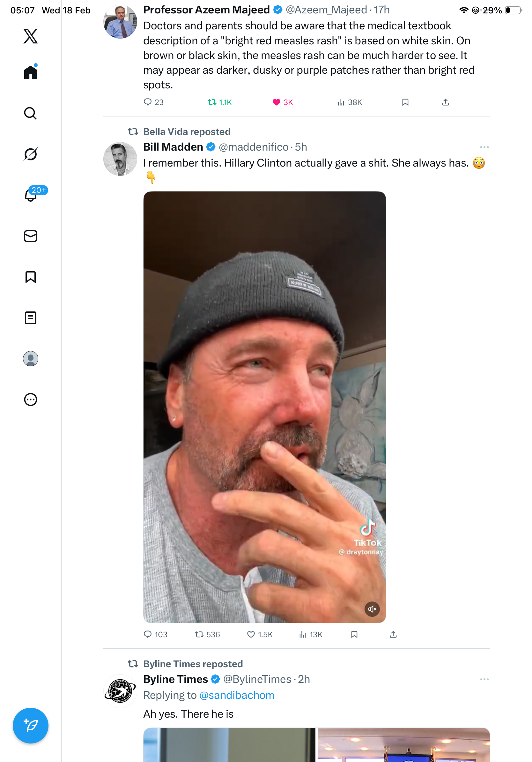Play the TikTok video of man in beanie

tap(264, 407)
